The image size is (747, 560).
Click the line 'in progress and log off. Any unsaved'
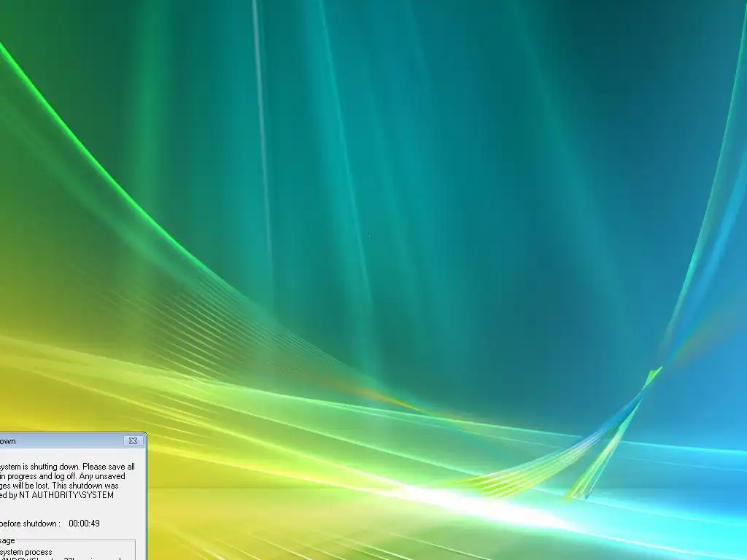tap(63, 476)
